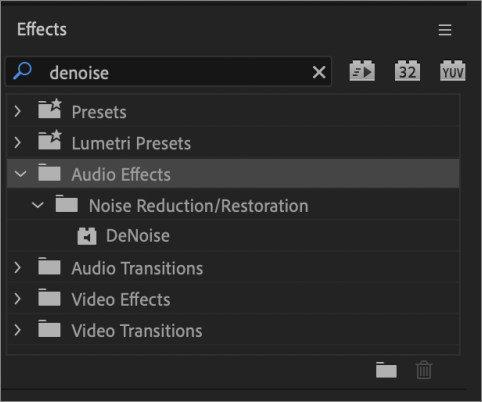Screen dimensions: 482x402
Task: Select the Lumetri Presets folder icon
Action: tap(50, 140)
